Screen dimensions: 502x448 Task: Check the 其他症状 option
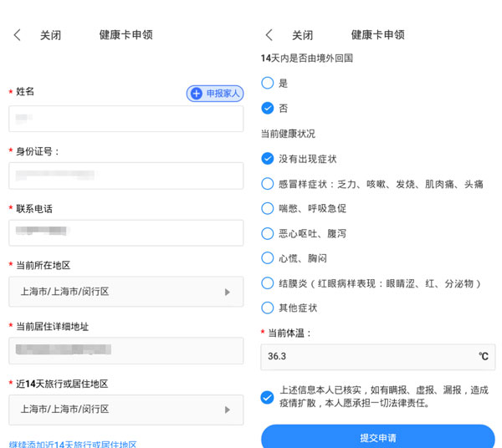(268, 308)
